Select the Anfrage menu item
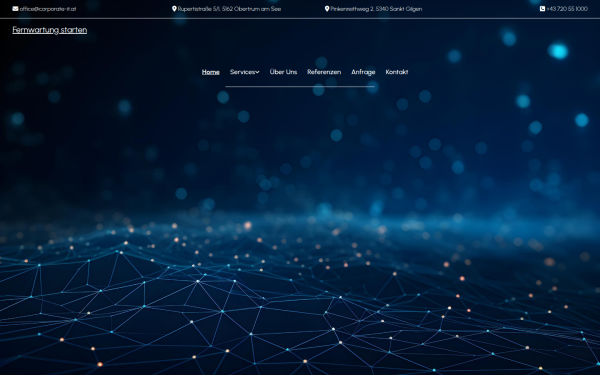The width and height of the screenshot is (600, 375). pyautogui.click(x=363, y=72)
